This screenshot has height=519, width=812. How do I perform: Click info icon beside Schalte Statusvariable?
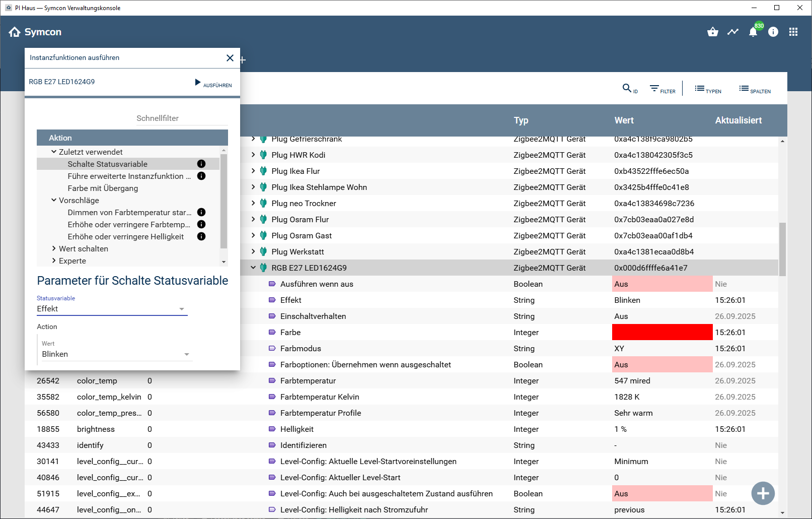point(201,164)
